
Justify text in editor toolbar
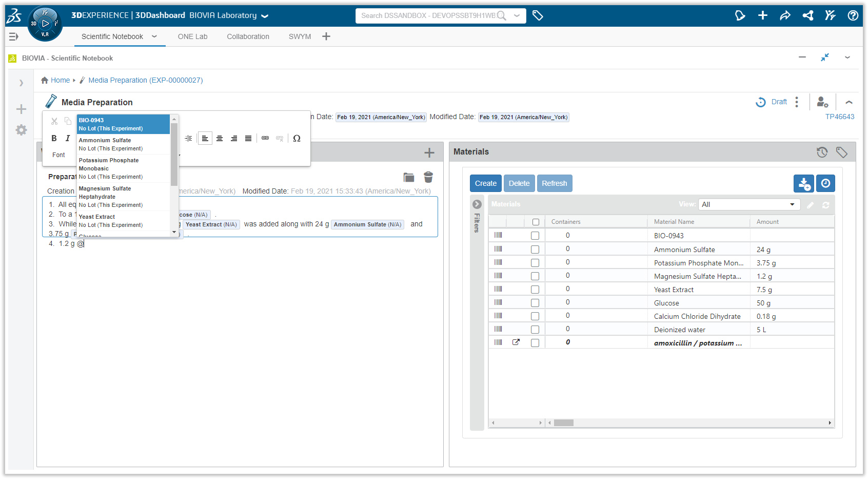248,138
